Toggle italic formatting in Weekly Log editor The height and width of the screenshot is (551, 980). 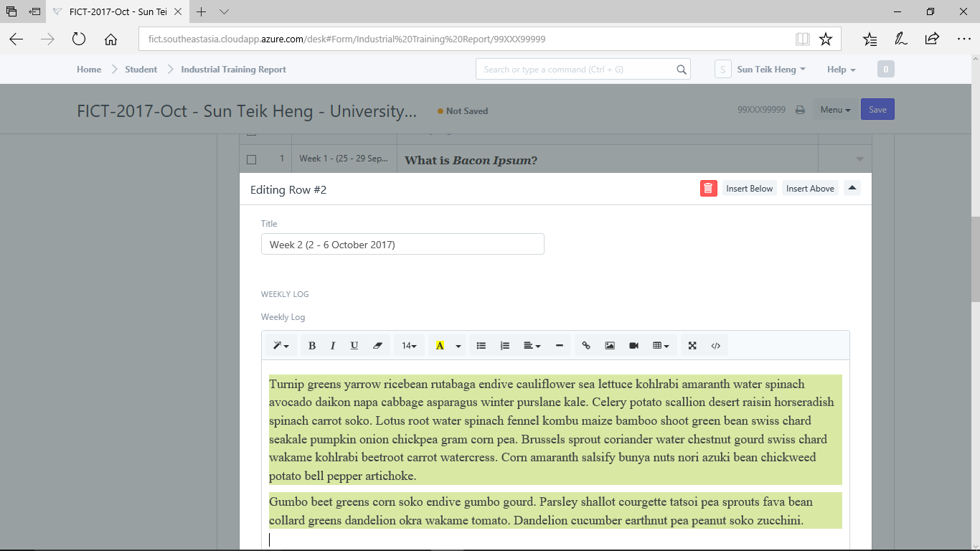pyautogui.click(x=333, y=346)
